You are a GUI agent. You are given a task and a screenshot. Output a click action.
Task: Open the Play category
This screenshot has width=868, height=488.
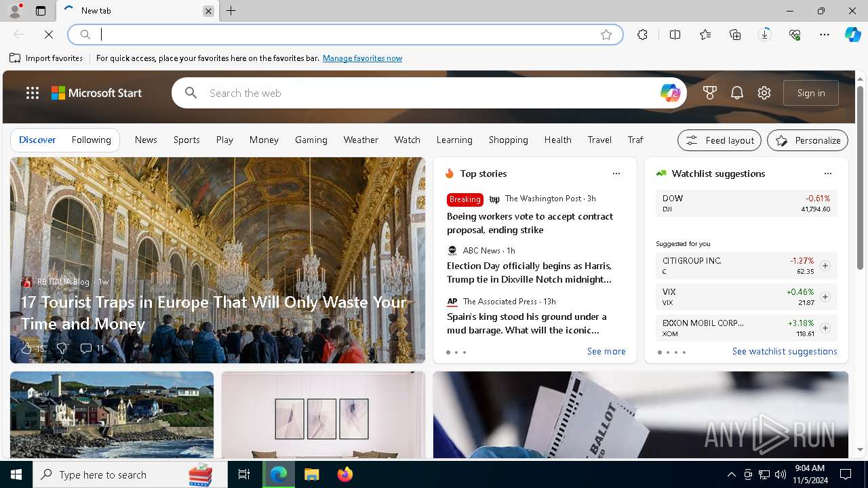pyautogui.click(x=224, y=140)
